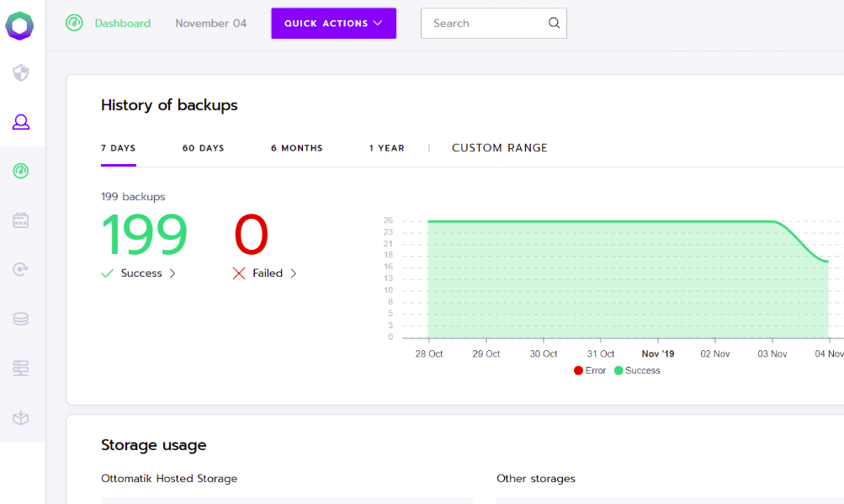This screenshot has height=504, width=844.
Task: Open the servers sidebar icon
Action: point(21,369)
